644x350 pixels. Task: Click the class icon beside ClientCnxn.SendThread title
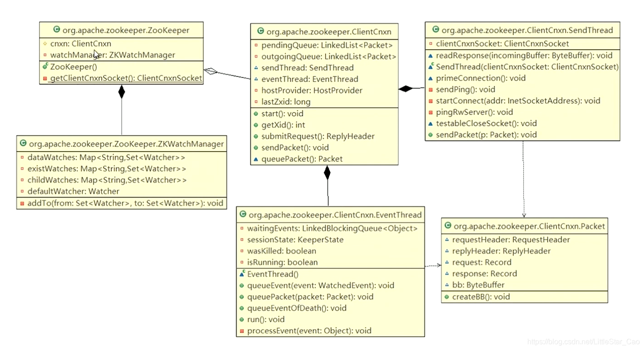pyautogui.click(x=435, y=30)
